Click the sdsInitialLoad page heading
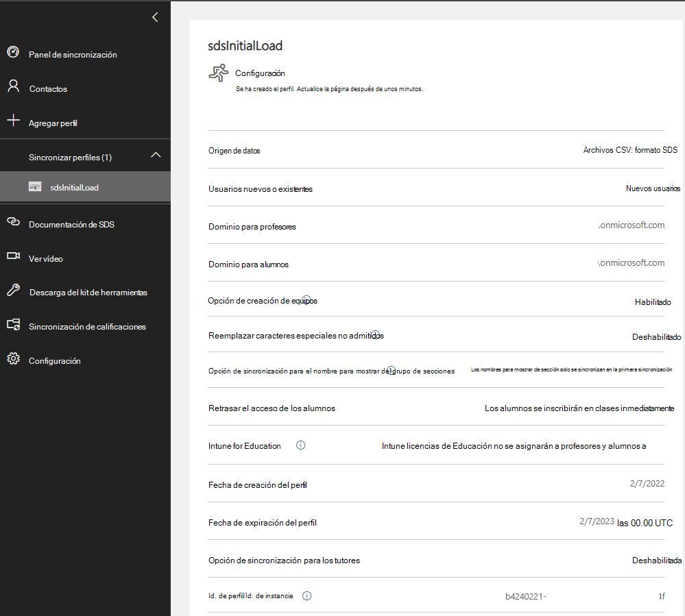 tap(245, 46)
